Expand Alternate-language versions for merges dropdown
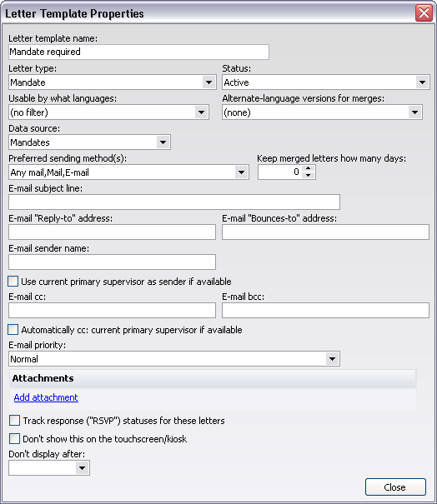 click(414, 112)
